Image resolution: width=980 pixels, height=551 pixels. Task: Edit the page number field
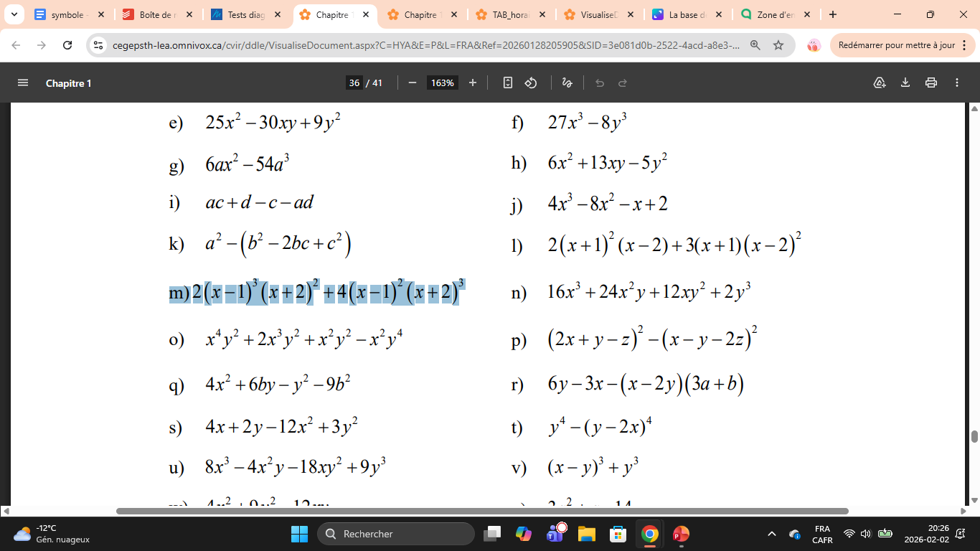click(x=354, y=83)
